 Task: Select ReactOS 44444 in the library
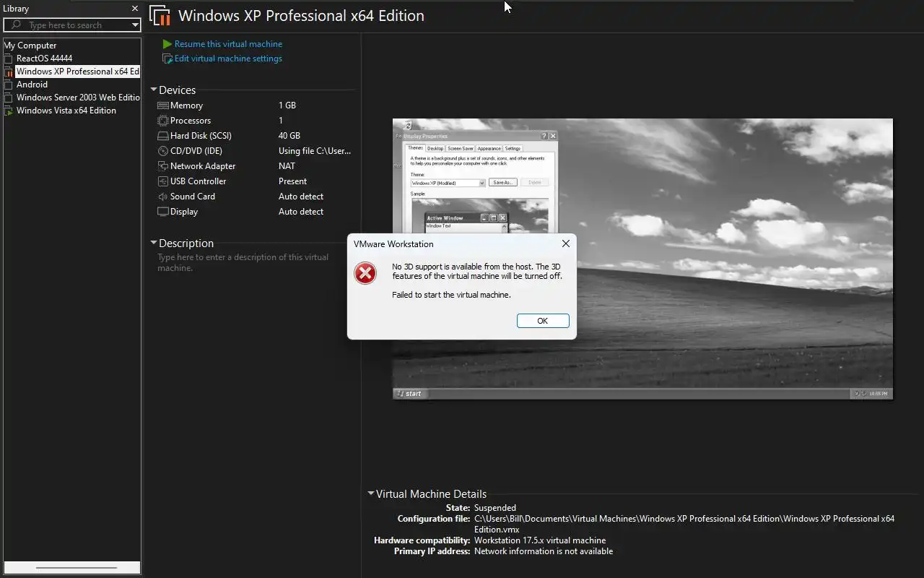pos(44,59)
